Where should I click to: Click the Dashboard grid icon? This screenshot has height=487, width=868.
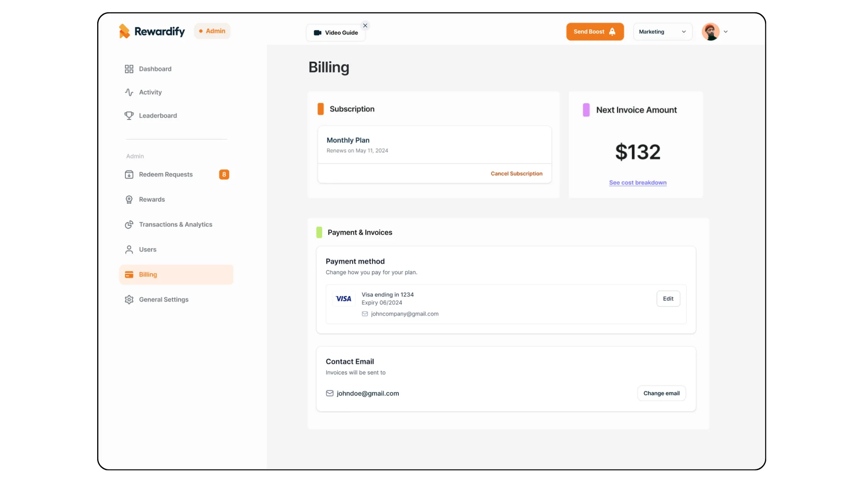pyautogui.click(x=129, y=69)
